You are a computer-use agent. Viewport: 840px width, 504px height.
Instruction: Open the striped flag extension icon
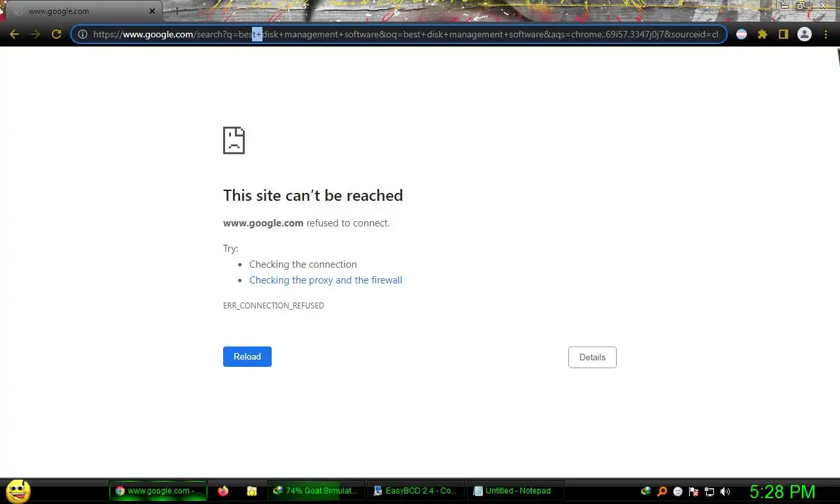(742, 34)
